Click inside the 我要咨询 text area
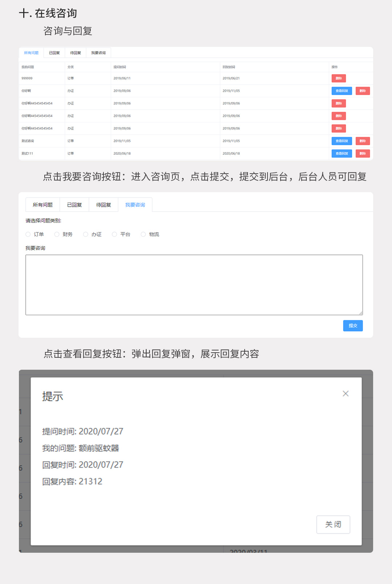The width and height of the screenshot is (392, 584). point(194,285)
